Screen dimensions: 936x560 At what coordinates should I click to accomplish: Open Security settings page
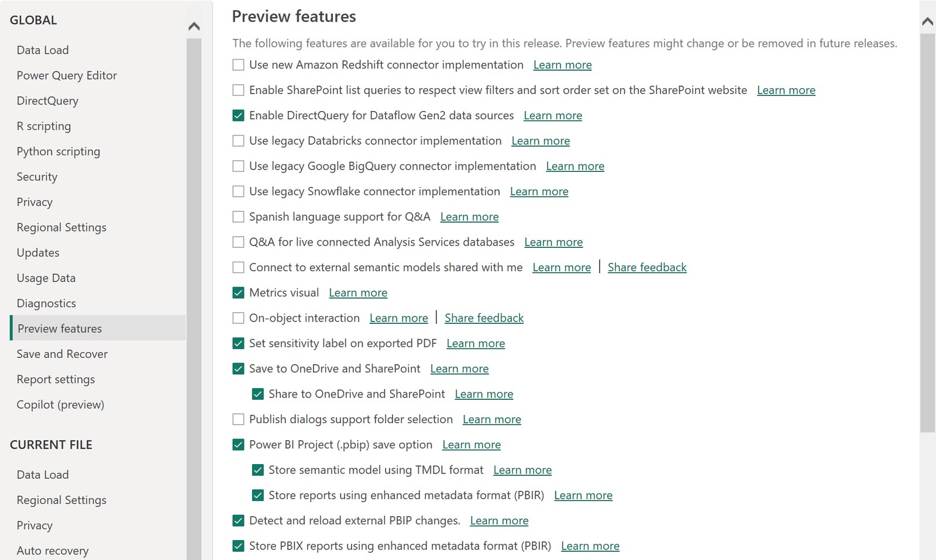pyautogui.click(x=37, y=177)
